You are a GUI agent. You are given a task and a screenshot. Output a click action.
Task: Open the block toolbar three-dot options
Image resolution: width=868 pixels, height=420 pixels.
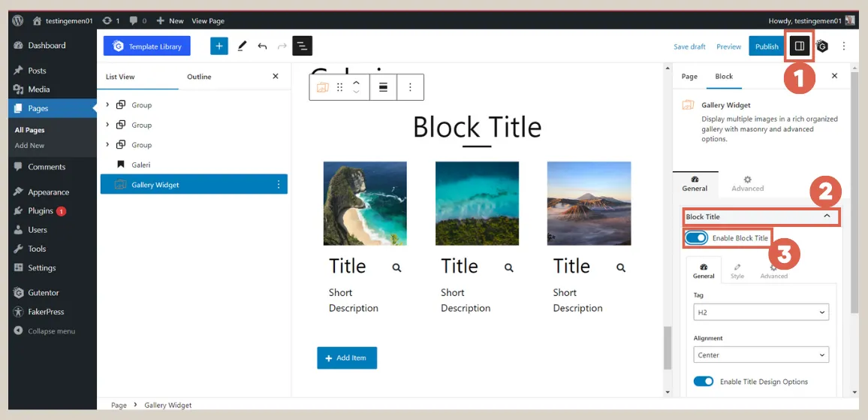pyautogui.click(x=410, y=87)
